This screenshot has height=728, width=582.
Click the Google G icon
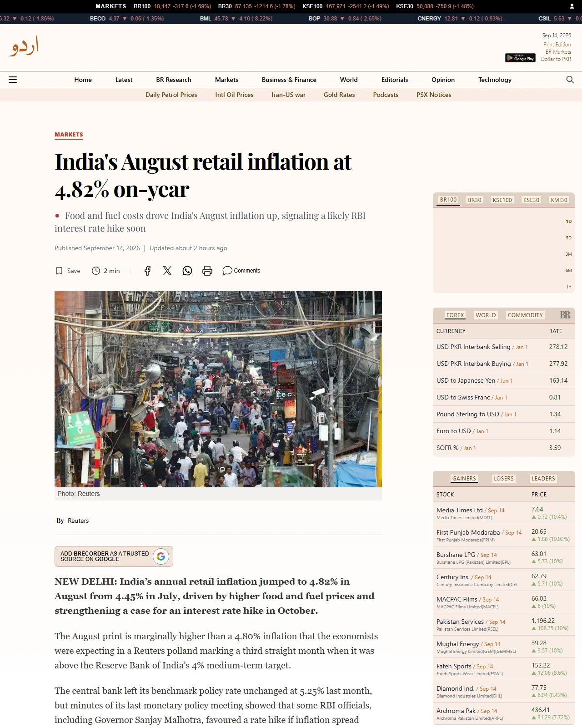pyautogui.click(x=161, y=556)
